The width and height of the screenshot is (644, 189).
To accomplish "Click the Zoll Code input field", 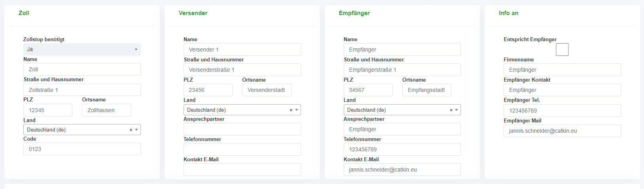I will (x=82, y=149).
